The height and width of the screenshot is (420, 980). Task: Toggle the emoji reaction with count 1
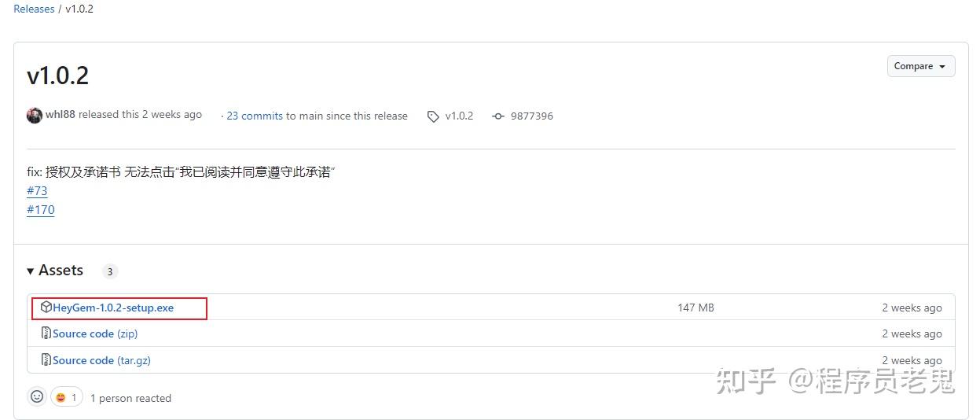pyautogui.click(x=67, y=397)
